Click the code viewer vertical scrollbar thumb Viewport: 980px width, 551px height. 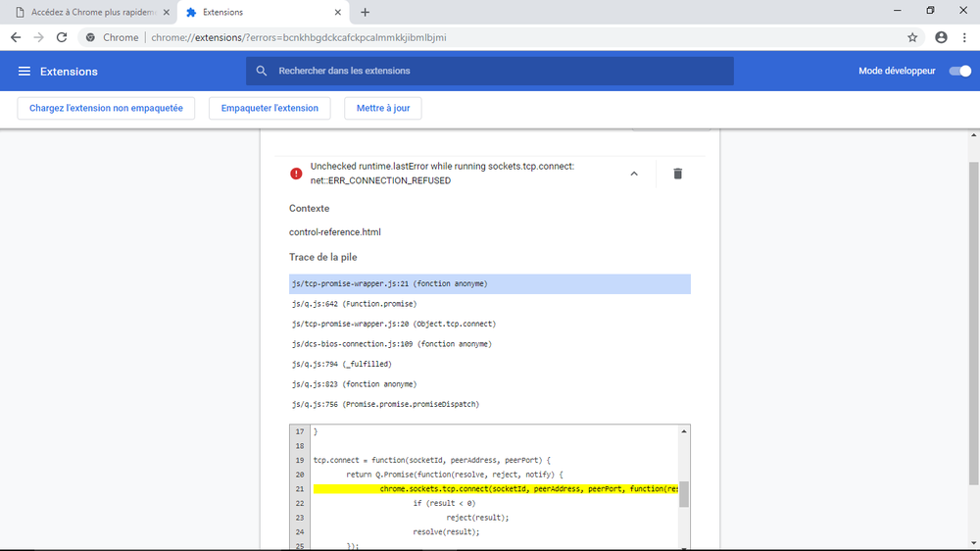[x=684, y=494]
